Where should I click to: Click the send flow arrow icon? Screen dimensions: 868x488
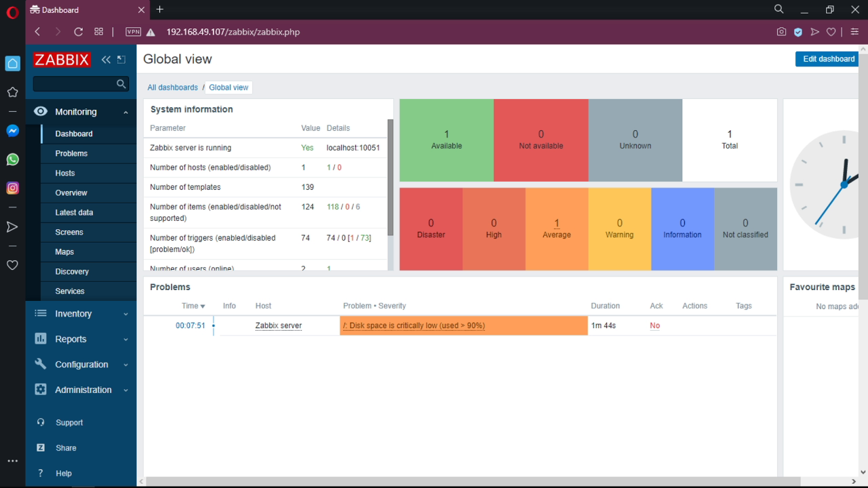[815, 32]
